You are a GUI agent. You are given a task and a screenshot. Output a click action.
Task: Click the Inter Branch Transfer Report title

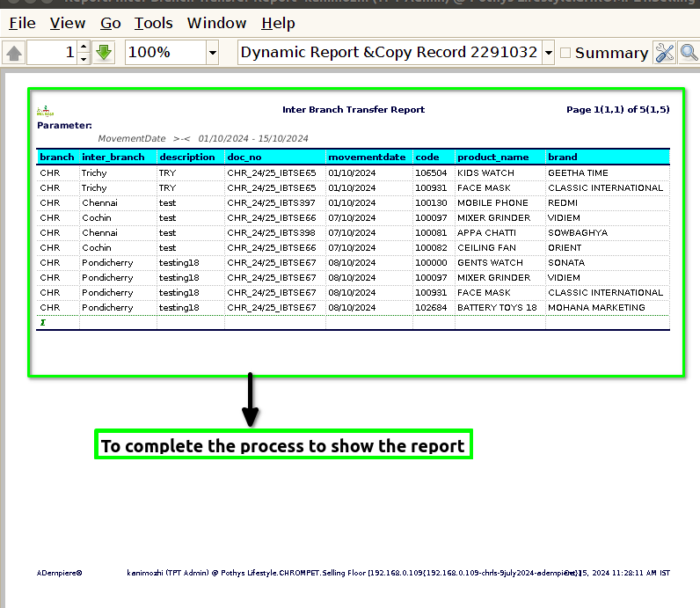(x=354, y=109)
